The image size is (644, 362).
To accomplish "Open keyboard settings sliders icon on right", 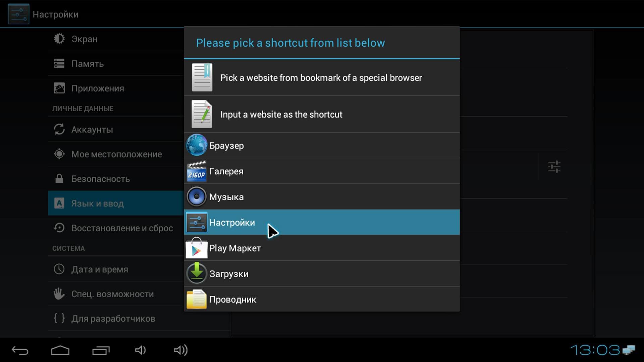I will click(554, 167).
